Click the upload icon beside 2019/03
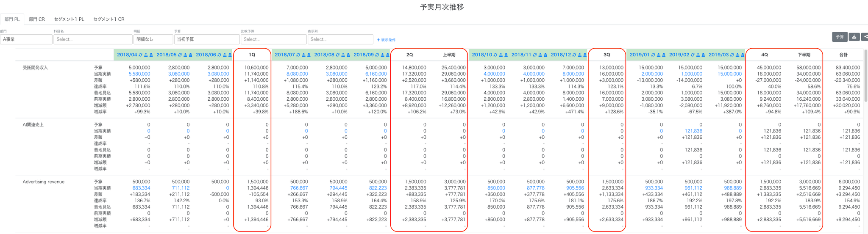The width and height of the screenshot is (868, 234). pos(737,55)
